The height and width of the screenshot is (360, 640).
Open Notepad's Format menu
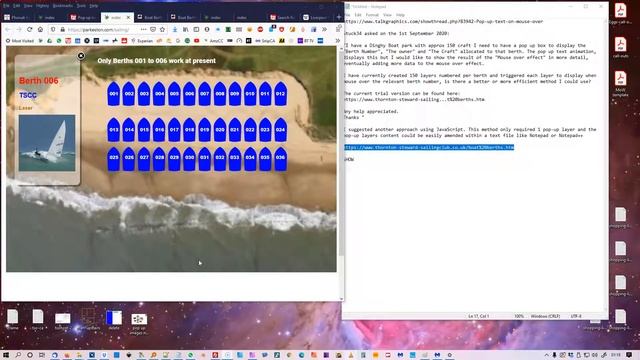(x=372, y=15)
